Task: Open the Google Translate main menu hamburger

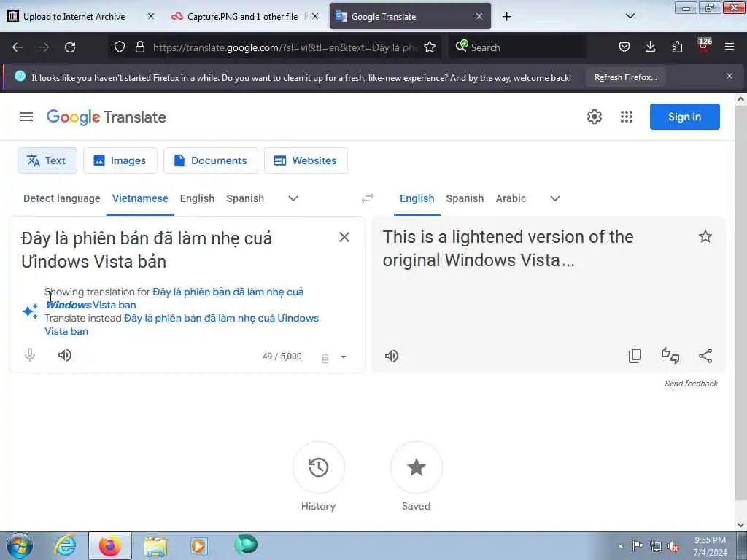Action: click(26, 117)
